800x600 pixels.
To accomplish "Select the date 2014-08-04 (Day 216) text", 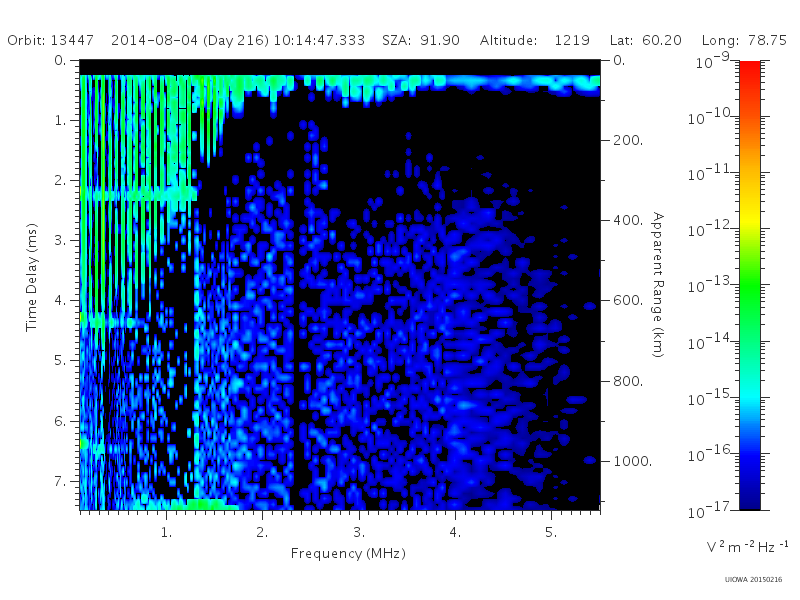I will [x=190, y=40].
